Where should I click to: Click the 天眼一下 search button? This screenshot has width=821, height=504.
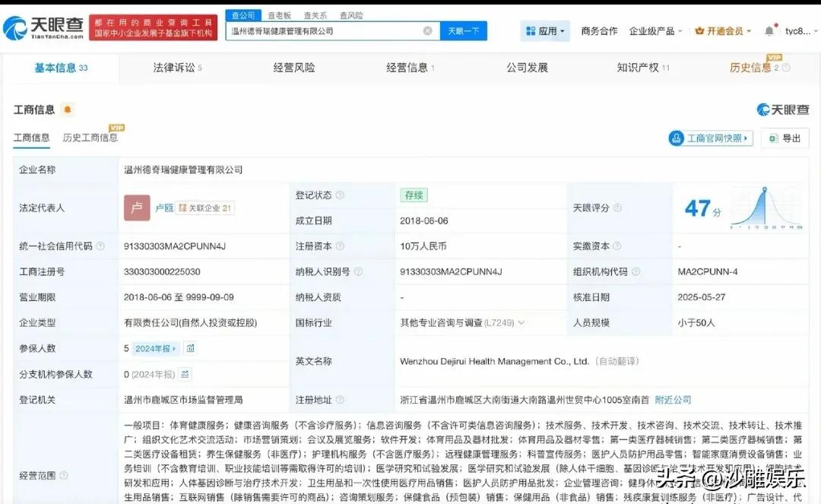tap(464, 31)
